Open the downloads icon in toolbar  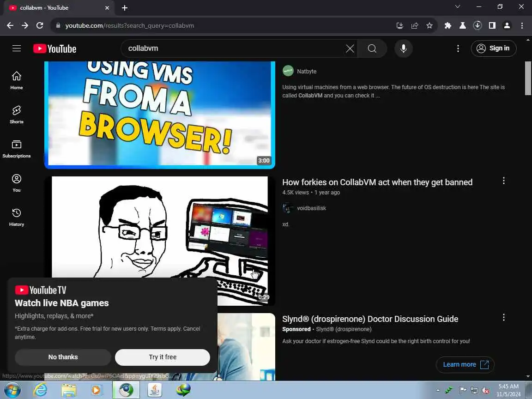pyautogui.click(x=478, y=25)
